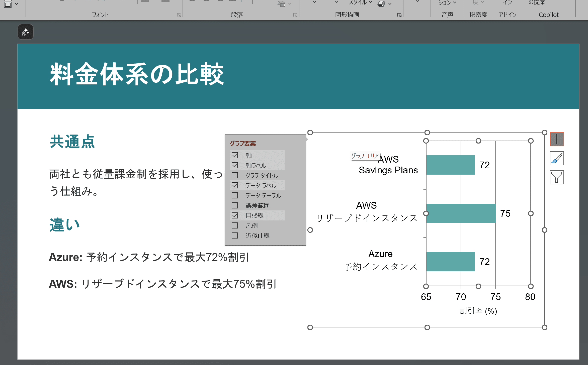
Task: Open Chart Styles brush button
Action: click(x=557, y=159)
